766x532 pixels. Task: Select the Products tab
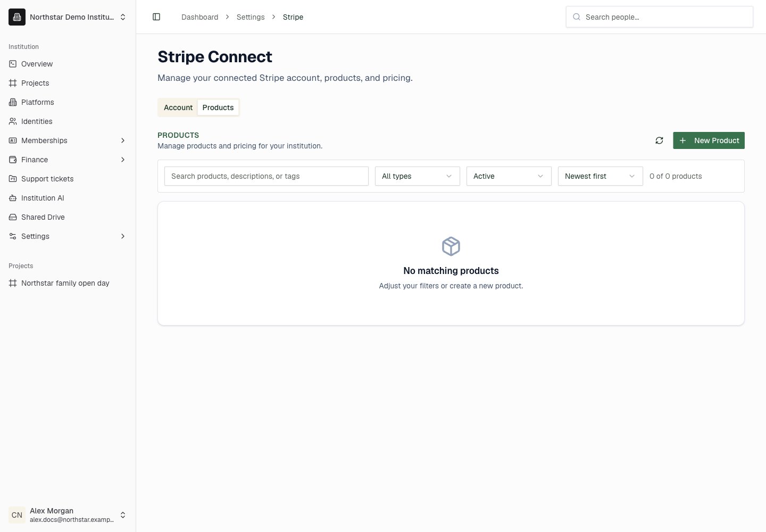[218, 107]
